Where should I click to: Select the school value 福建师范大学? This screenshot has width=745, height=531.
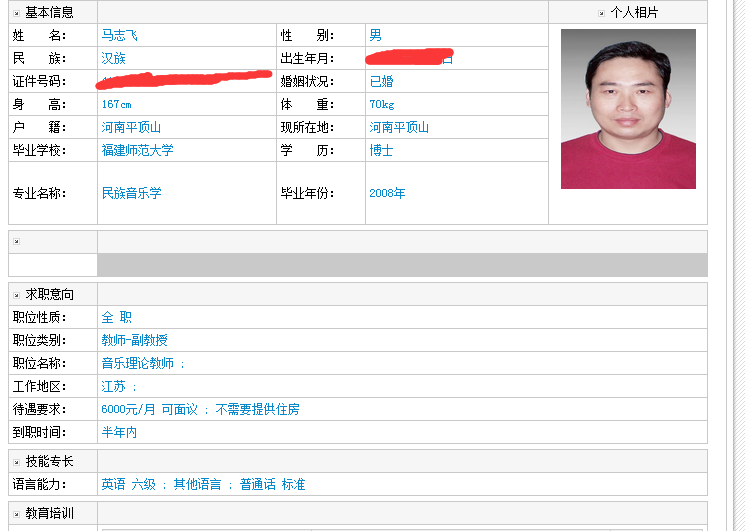coord(137,151)
